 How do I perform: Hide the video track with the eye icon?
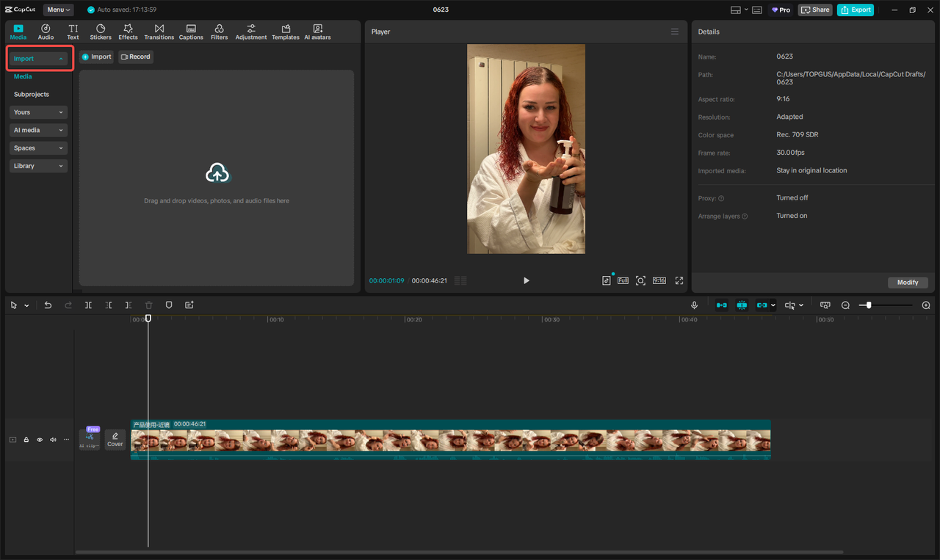(x=39, y=439)
